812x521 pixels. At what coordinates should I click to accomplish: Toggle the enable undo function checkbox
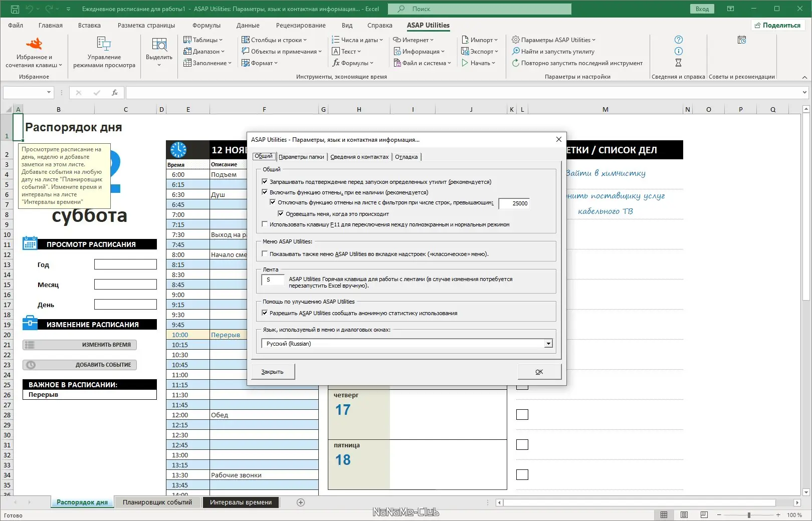click(265, 192)
